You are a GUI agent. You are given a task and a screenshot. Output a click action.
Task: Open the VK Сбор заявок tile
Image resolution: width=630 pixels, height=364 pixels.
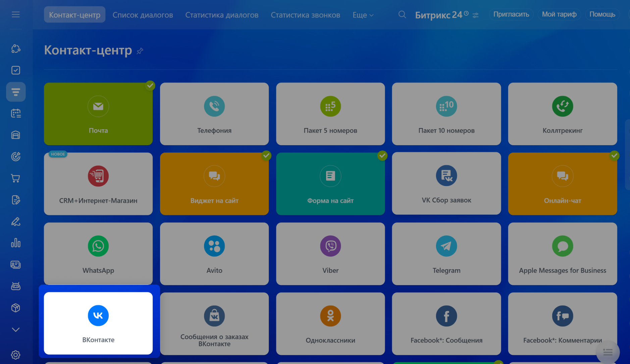[x=447, y=184]
